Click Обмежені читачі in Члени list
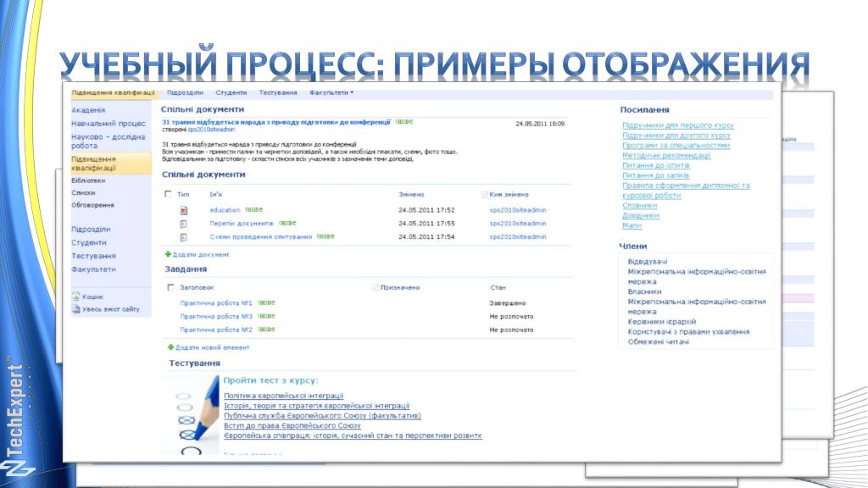The height and width of the screenshot is (488, 868). pos(658,342)
